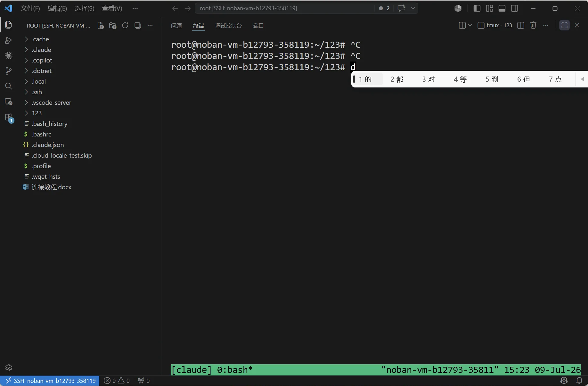
Task: Click the New File icon in explorer
Action: pos(101,26)
